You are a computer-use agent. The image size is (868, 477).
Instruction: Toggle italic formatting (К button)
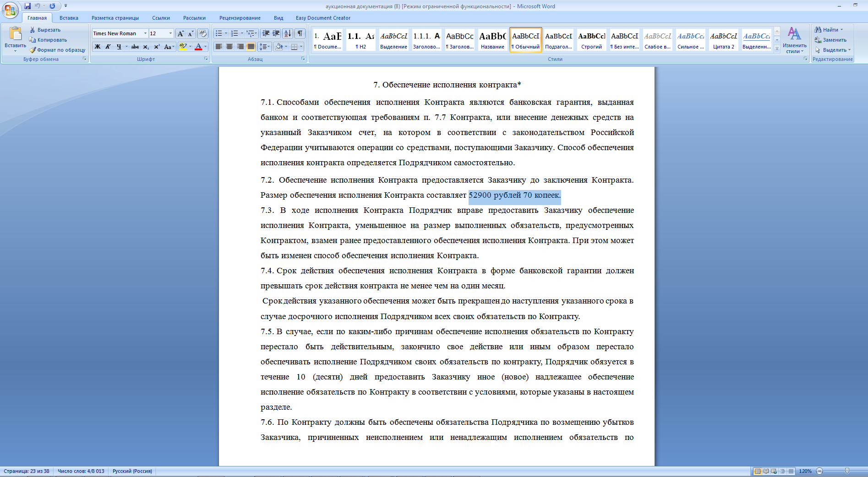pos(108,47)
